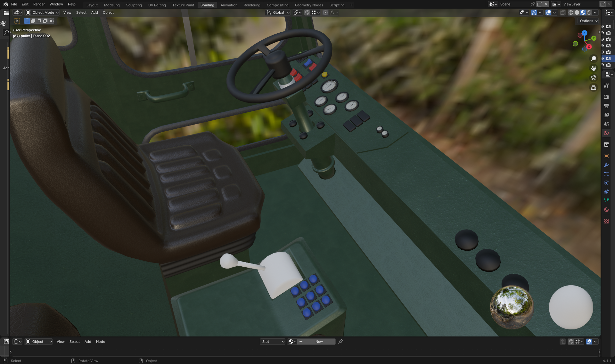Click the New material button
615x364 pixels.
tap(316, 342)
